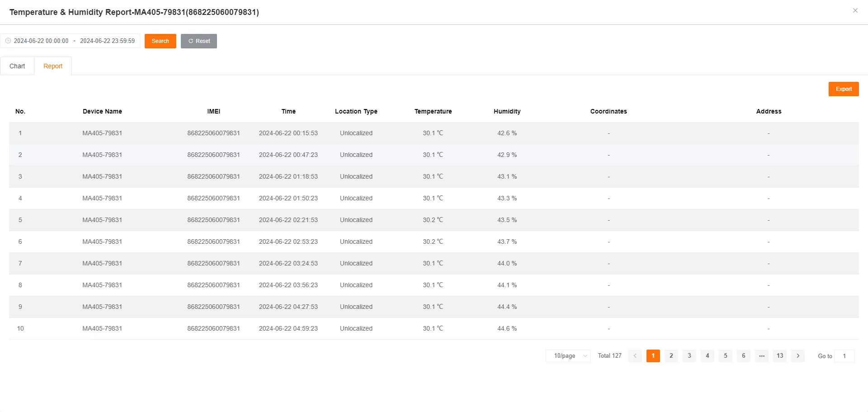Click the Humidity column header
Image resolution: width=868 pixels, height=412 pixels.
tap(507, 111)
